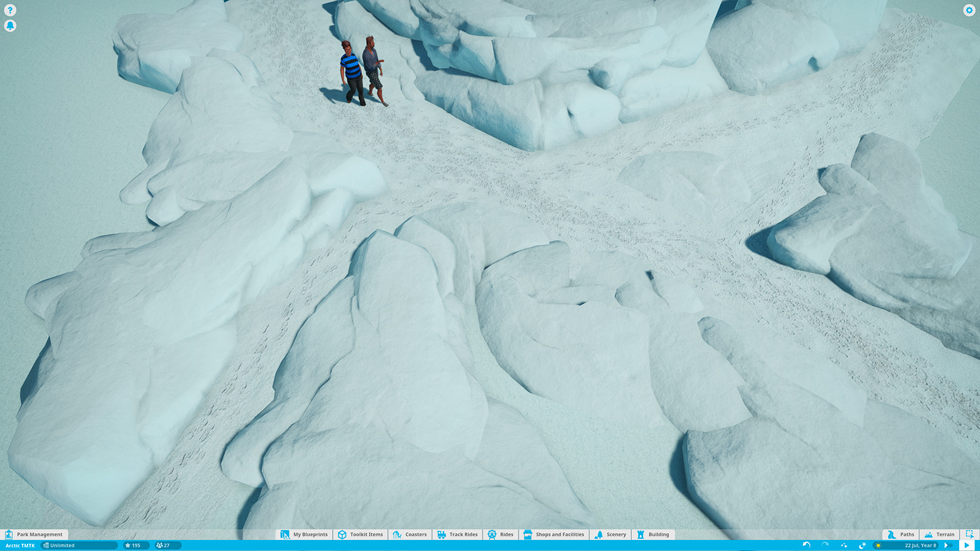The width and height of the screenshot is (980, 551).
Task: Open Building tab
Action: [x=653, y=534]
